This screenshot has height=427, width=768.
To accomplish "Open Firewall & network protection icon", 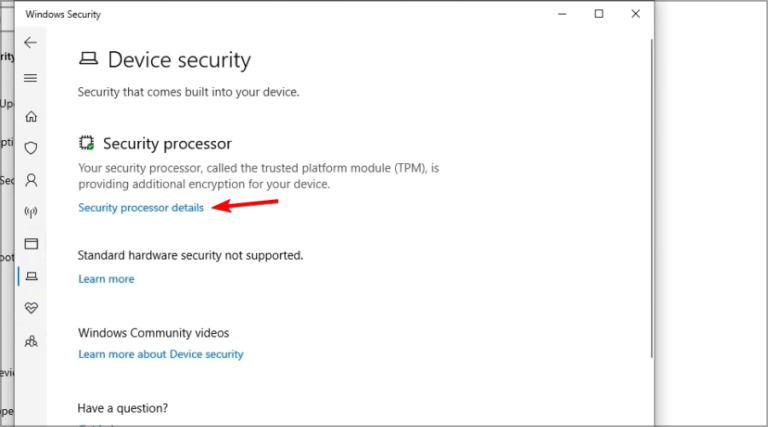I will (x=31, y=212).
